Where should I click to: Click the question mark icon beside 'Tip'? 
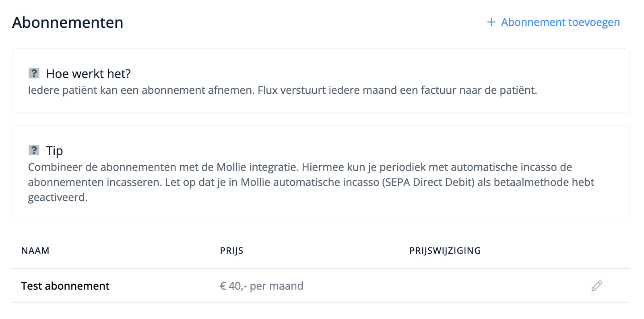pyautogui.click(x=34, y=150)
